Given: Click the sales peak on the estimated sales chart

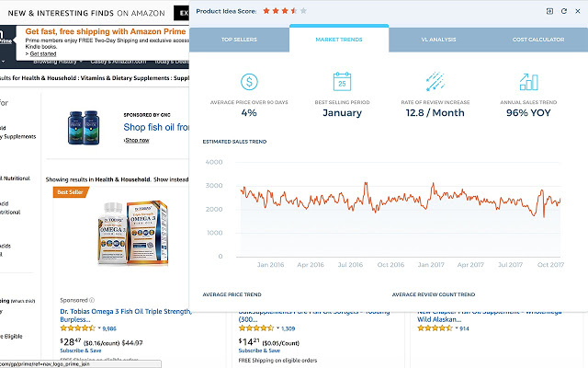Looking at the screenshot, I should pyautogui.click(x=366, y=183).
